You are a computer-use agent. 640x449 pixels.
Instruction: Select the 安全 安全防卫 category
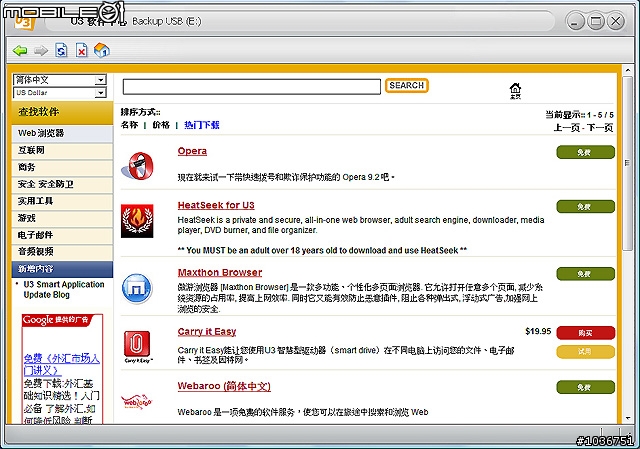click(62, 184)
